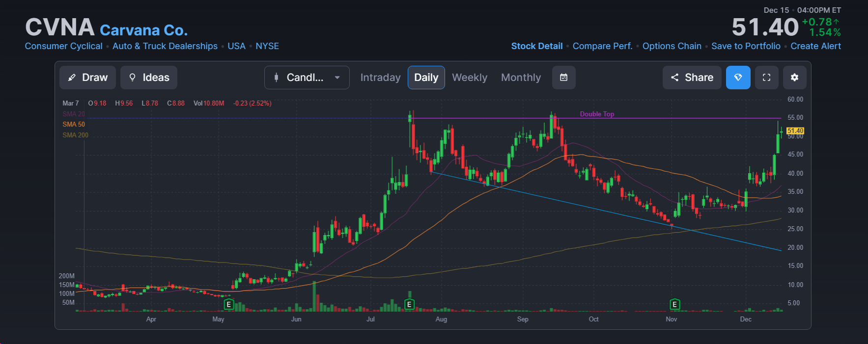Viewport: 868px width, 344px height.
Task: Click the Double Top pattern label
Action: coord(597,114)
